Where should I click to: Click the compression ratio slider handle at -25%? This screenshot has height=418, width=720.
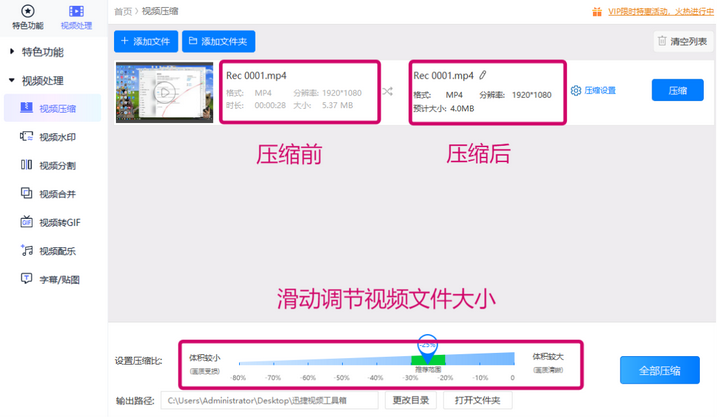[428, 347]
